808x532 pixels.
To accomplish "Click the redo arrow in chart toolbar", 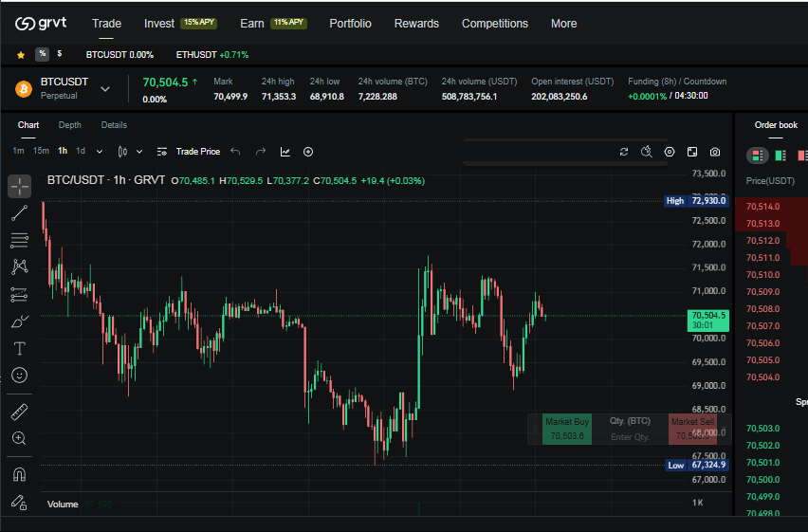I will click(x=261, y=152).
